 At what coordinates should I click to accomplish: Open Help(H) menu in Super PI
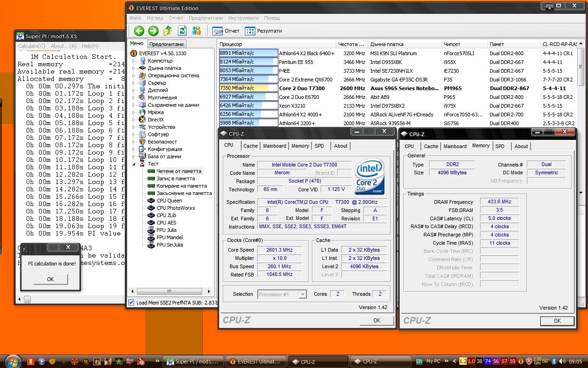(x=90, y=46)
